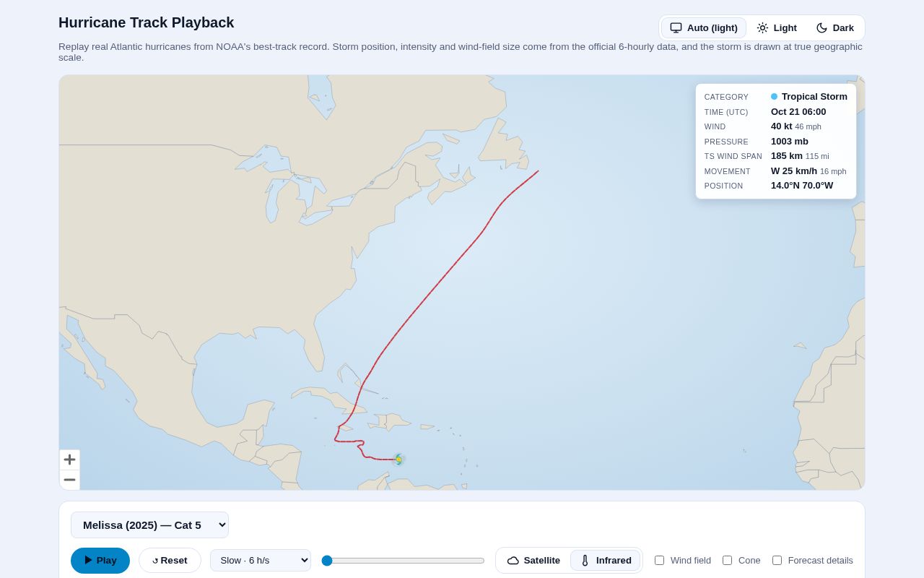
Task: Switch to Dark theme
Action: [x=834, y=28]
